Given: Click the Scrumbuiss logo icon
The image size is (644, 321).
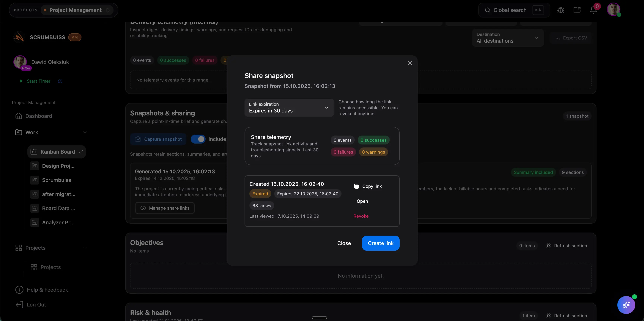Looking at the screenshot, I should tap(19, 37).
